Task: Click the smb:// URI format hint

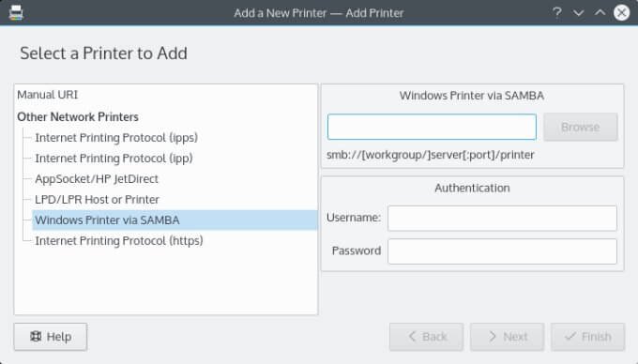Action: (x=431, y=155)
